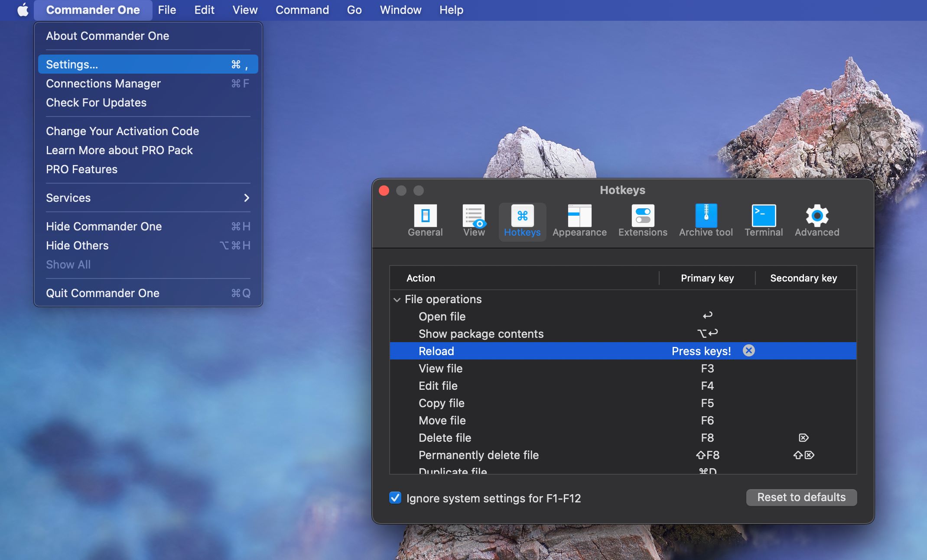This screenshot has height=560, width=927.
Task: Reset all hotkeys to defaults
Action: point(801,496)
